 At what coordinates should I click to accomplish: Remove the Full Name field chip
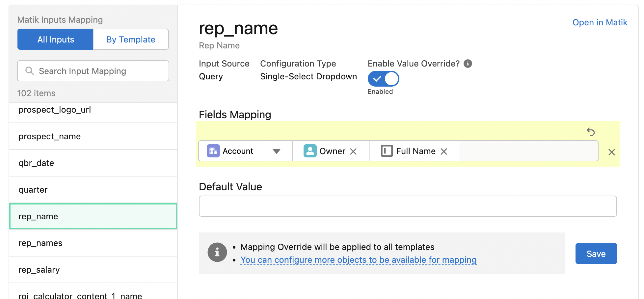point(444,151)
